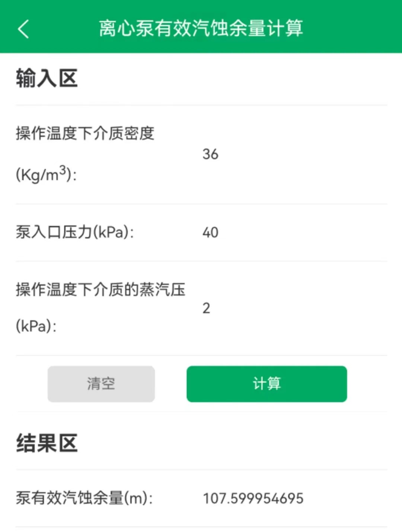The width and height of the screenshot is (402, 532).
Task: Focus the inlet pressure field showing 40
Action: pyautogui.click(x=294, y=232)
